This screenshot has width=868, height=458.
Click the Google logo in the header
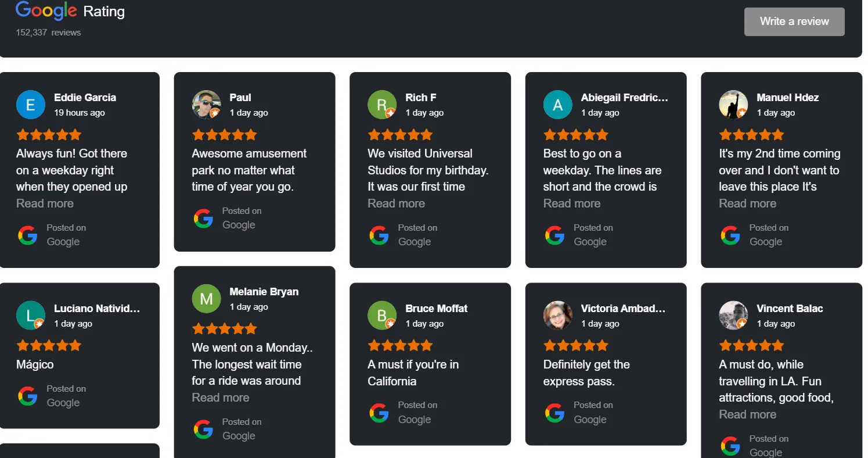pyautogui.click(x=46, y=11)
